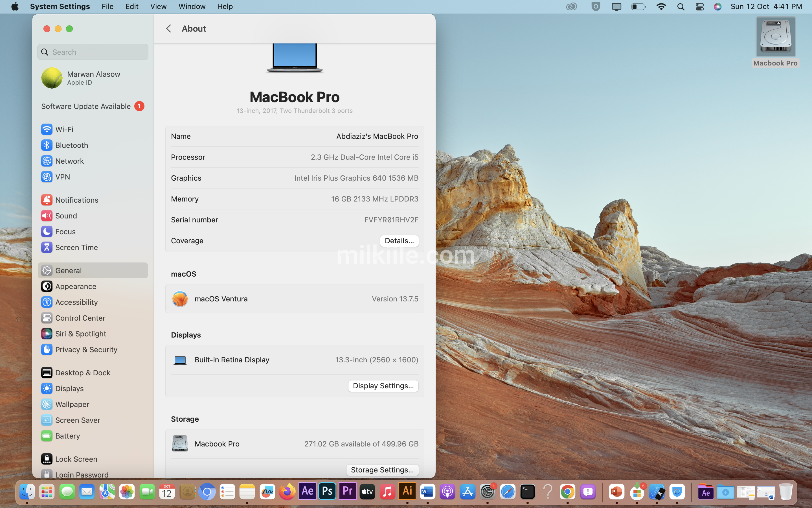Image resolution: width=812 pixels, height=508 pixels.
Task: Go back using the chevron arrow
Action: tap(169, 29)
